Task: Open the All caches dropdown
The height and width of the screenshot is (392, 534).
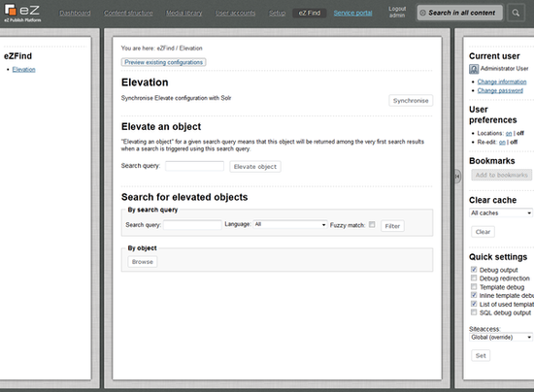Action: click(501, 213)
